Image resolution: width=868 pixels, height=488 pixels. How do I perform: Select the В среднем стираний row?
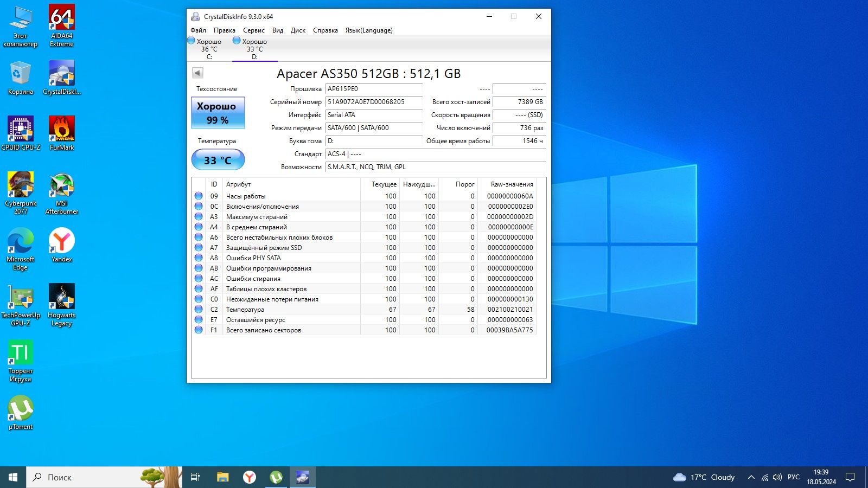(x=364, y=227)
